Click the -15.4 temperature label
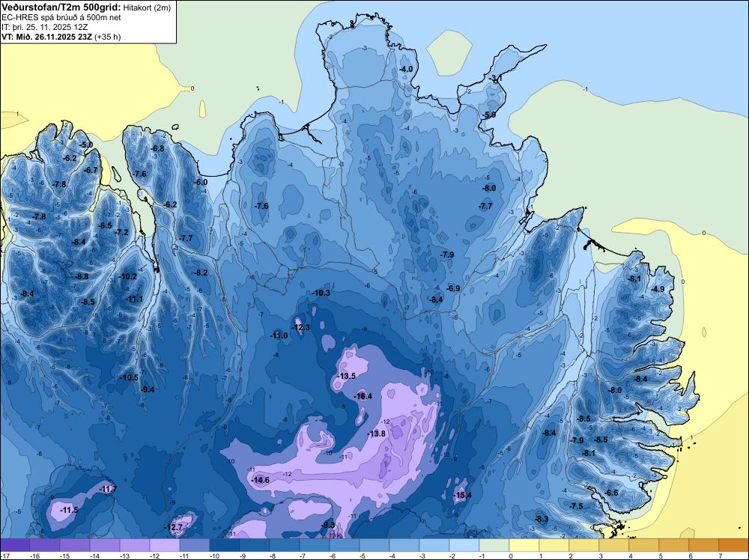 tap(462, 495)
